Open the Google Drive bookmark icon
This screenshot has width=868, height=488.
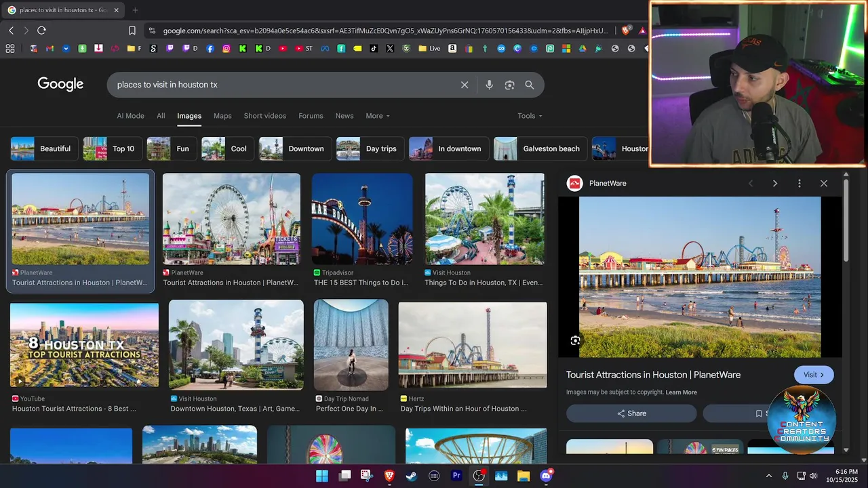583,48
